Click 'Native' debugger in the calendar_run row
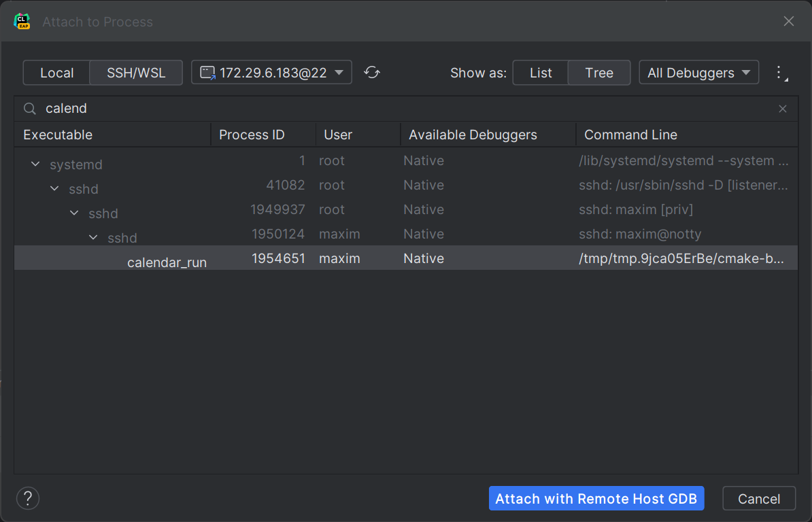812x522 pixels. [x=424, y=258]
